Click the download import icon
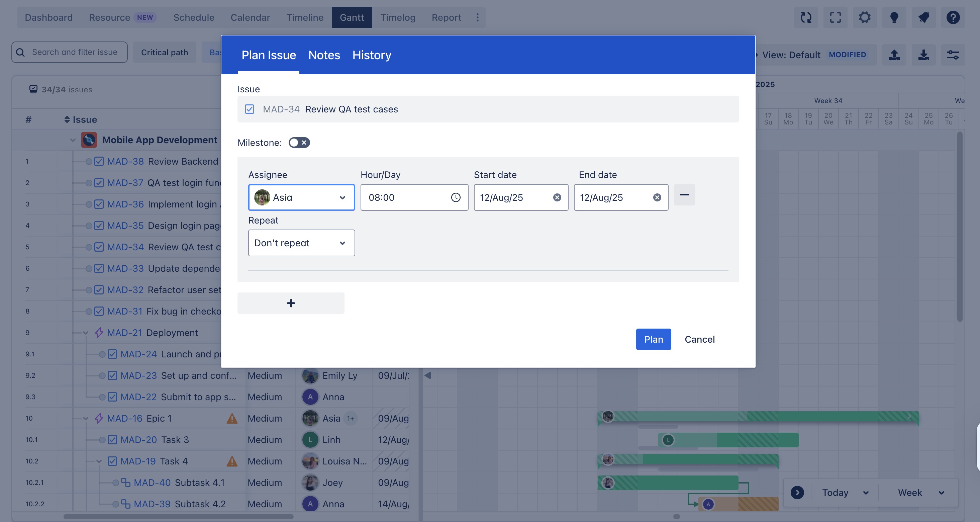 click(923, 55)
